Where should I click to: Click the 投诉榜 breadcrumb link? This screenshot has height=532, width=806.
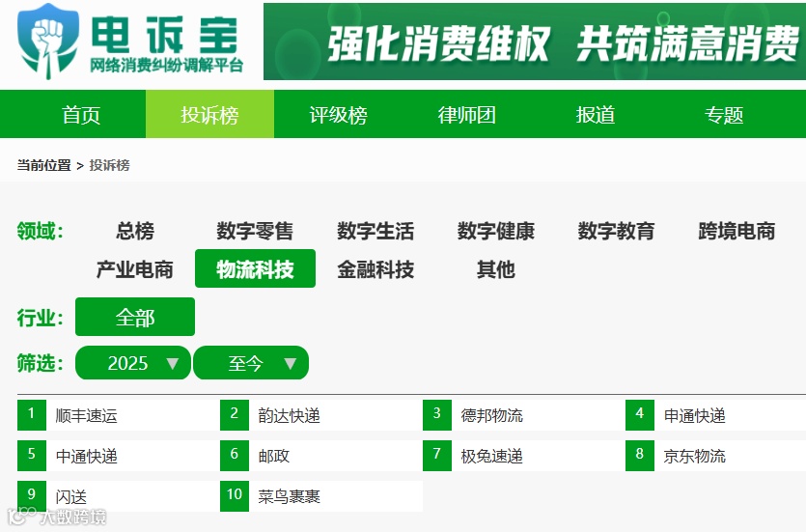[x=109, y=165]
